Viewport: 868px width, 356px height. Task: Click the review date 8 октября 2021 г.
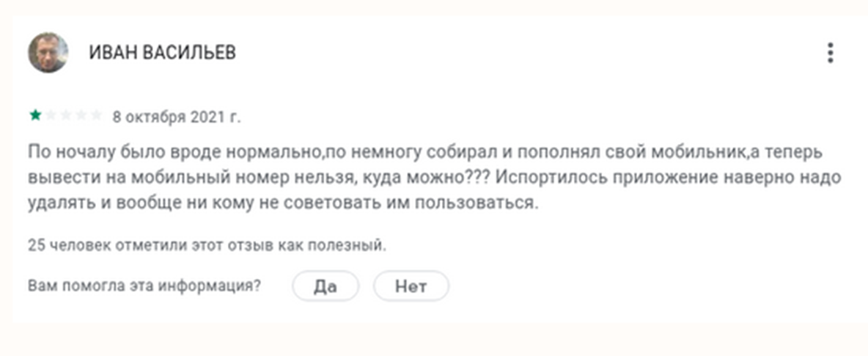tap(176, 116)
